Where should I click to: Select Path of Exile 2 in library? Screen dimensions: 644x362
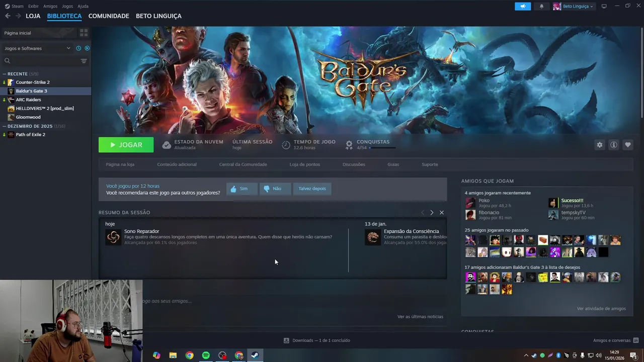[30, 135]
